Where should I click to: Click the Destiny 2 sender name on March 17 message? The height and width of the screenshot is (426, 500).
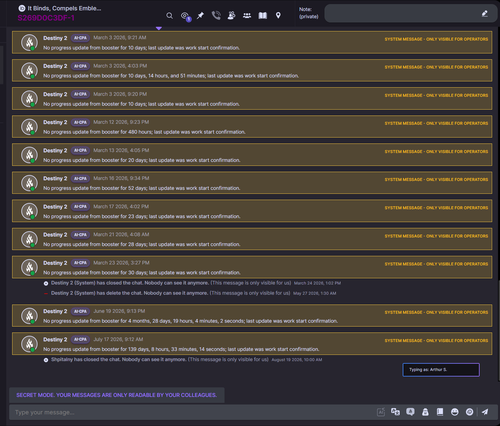(55, 207)
